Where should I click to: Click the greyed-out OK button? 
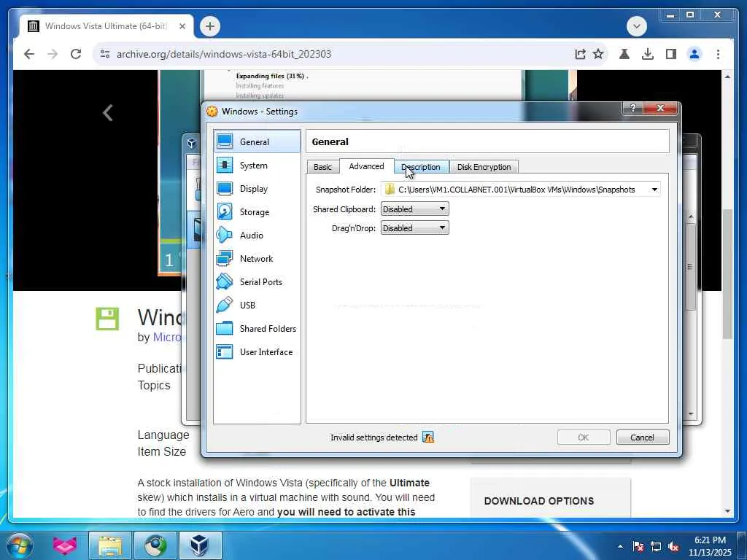point(583,437)
